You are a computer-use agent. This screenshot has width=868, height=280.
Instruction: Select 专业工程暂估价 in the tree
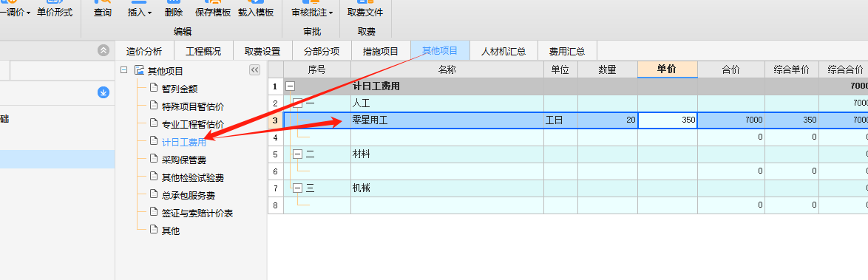point(193,124)
